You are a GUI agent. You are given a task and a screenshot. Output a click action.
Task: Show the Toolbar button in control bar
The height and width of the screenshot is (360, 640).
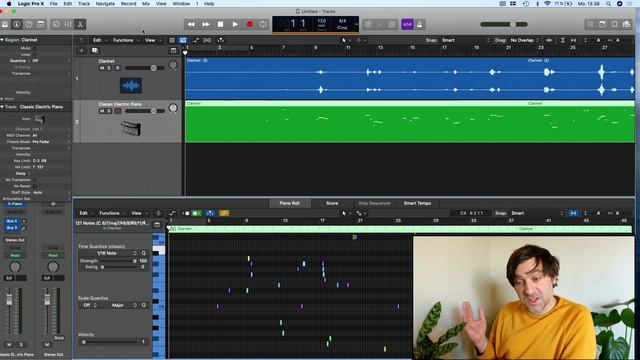coord(40,24)
